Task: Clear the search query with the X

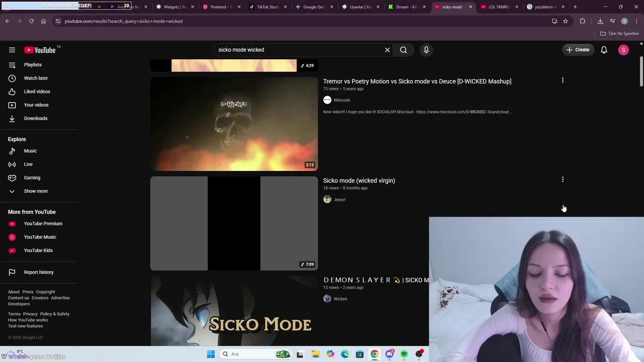Action: (x=387, y=50)
